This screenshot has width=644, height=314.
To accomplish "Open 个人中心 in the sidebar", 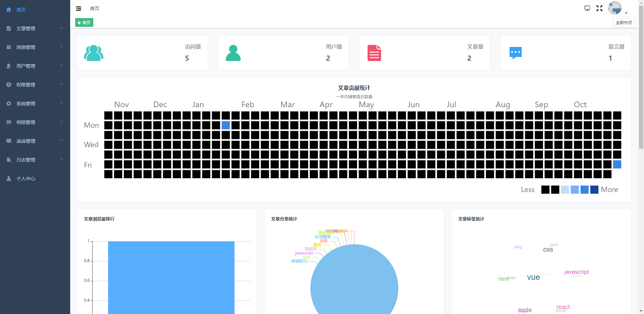I will click(x=26, y=179).
